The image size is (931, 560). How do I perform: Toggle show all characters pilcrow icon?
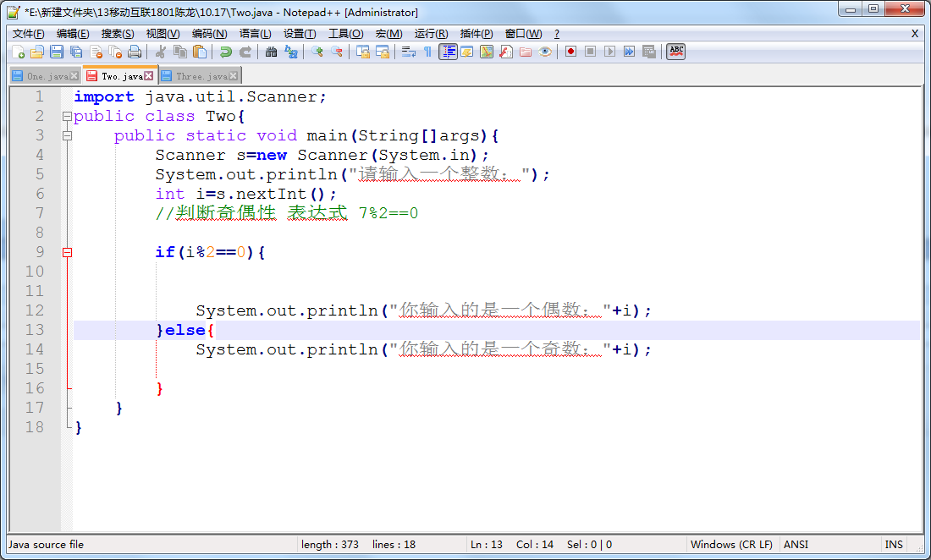tap(427, 52)
